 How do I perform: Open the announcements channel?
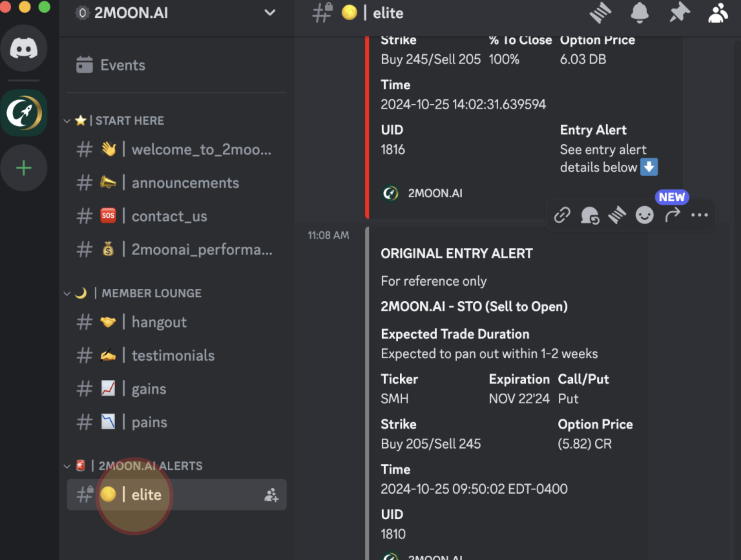pos(185,183)
